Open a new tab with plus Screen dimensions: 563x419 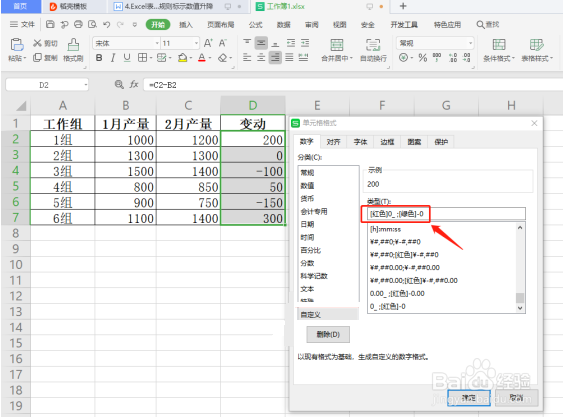403,6
